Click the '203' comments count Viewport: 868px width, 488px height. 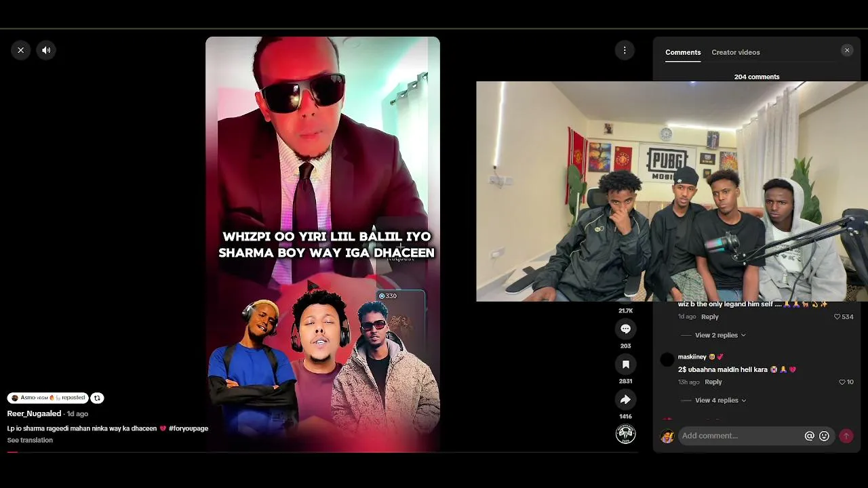click(x=625, y=346)
